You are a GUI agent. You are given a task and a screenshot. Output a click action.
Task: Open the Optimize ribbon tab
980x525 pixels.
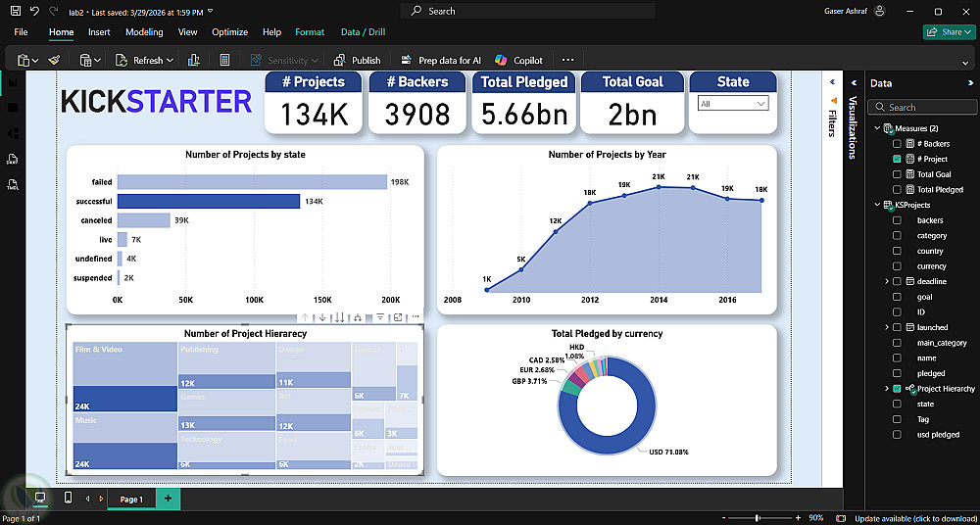229,32
